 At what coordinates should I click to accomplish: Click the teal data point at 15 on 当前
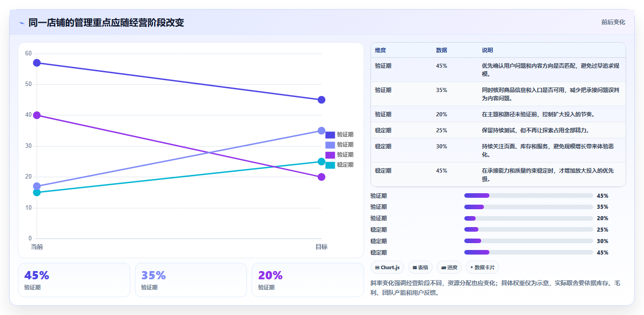(37, 192)
